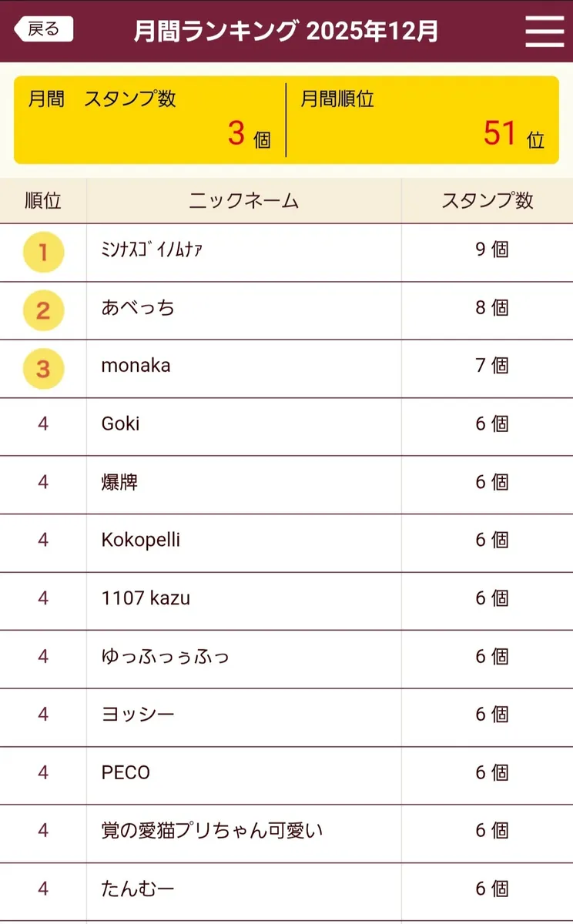Tap the PECO nickname
Viewport: 573px width, 924px height.
126,772
